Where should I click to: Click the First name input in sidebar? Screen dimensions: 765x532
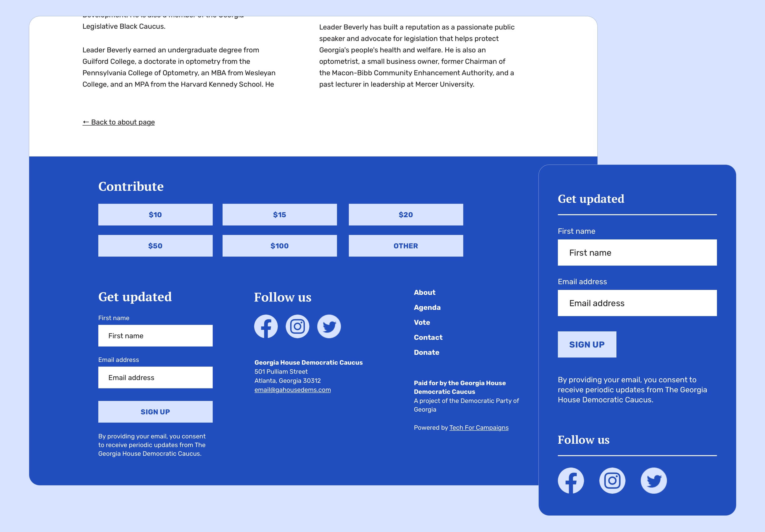pos(637,252)
